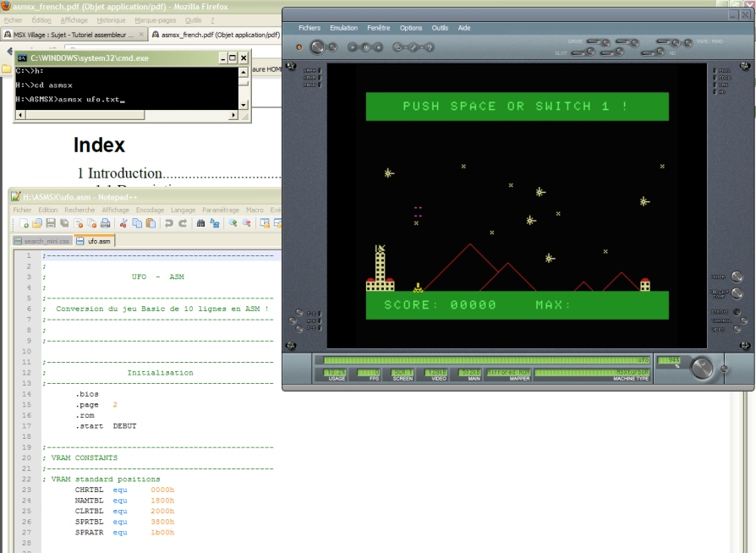
Task: Open Aide menu in emulator
Action: click(x=463, y=28)
